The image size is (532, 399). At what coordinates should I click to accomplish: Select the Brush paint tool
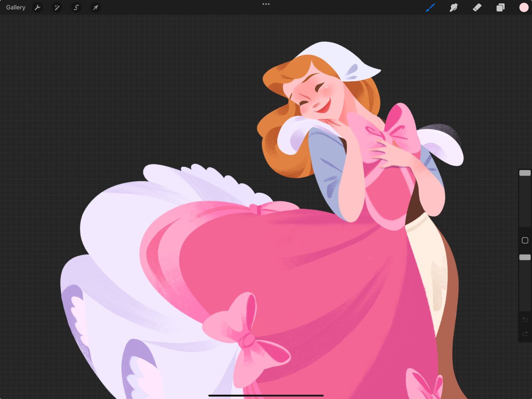tap(430, 8)
